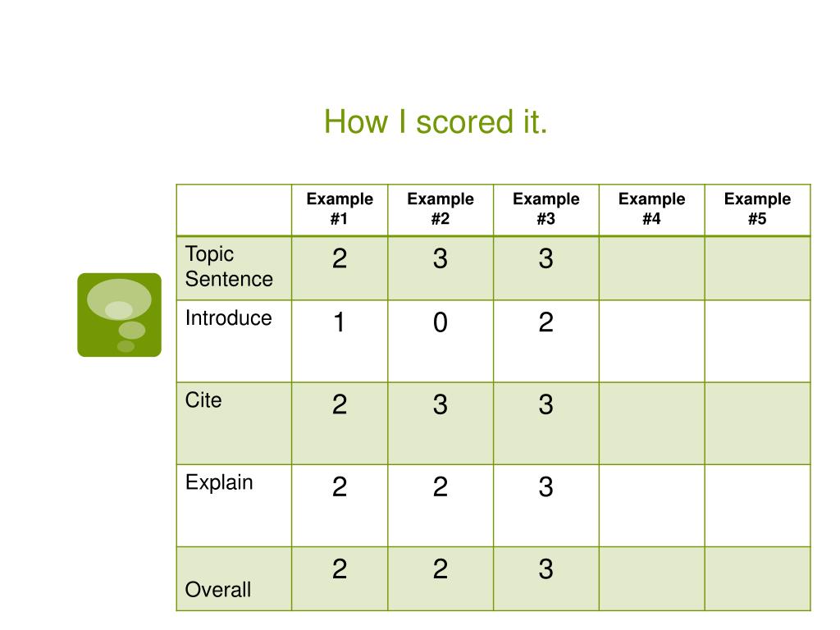The width and height of the screenshot is (840, 630).
Task: Select the Example #1 column header
Action: click(340, 209)
